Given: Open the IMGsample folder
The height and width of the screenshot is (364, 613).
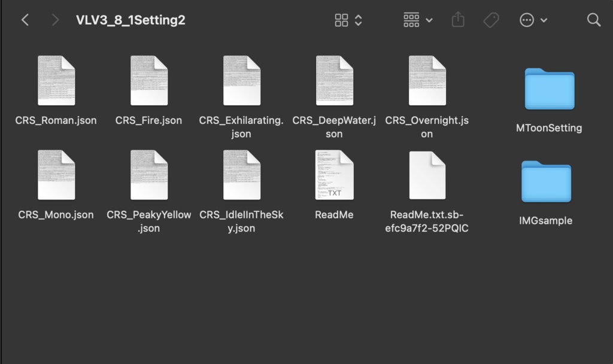Looking at the screenshot, I should 547,181.
